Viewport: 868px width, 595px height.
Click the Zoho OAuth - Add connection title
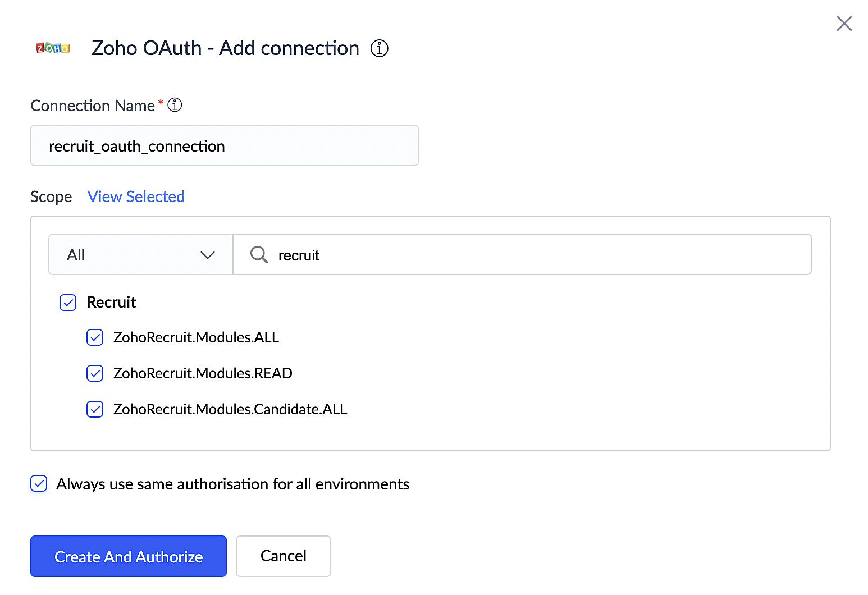[225, 48]
